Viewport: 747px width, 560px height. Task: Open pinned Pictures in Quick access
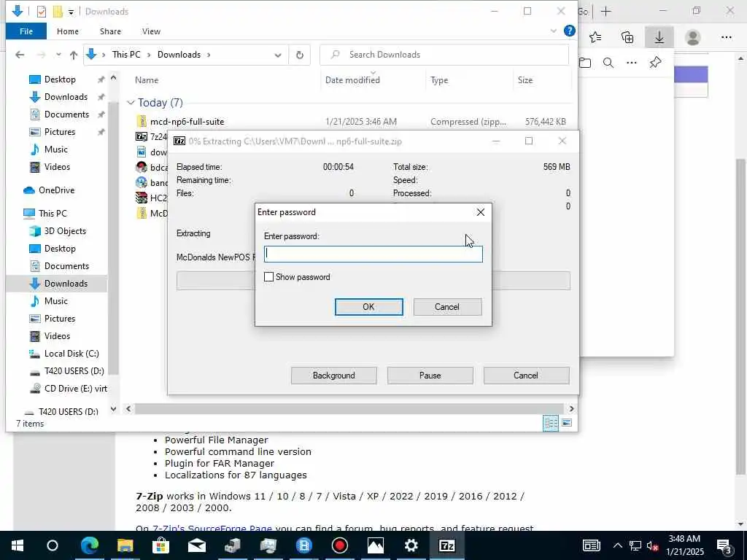[60, 132]
